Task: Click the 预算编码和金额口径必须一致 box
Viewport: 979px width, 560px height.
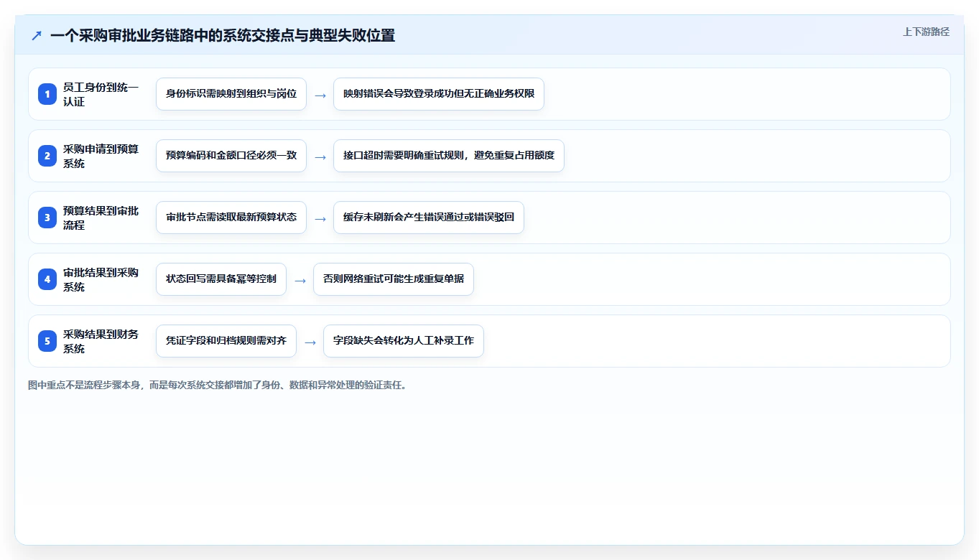Action: point(231,156)
